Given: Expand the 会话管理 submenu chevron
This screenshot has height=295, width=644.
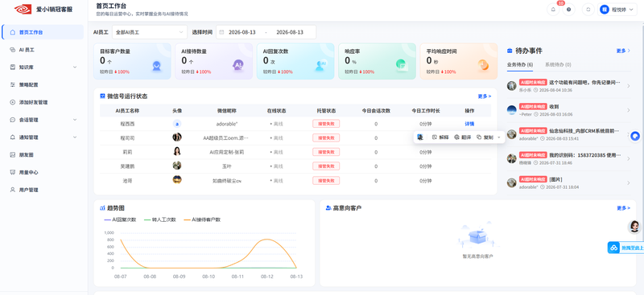Looking at the screenshot, I should click(75, 120).
